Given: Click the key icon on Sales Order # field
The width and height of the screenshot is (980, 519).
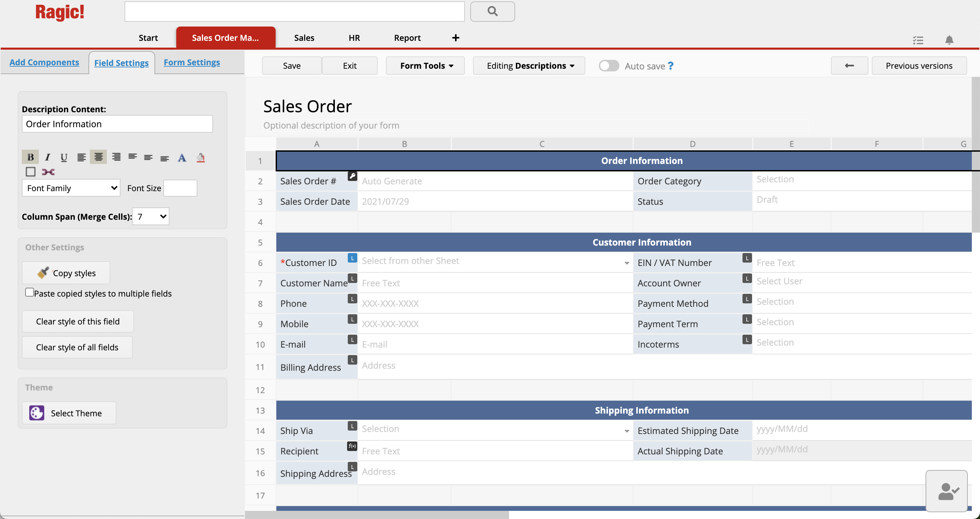Looking at the screenshot, I should click(x=352, y=176).
